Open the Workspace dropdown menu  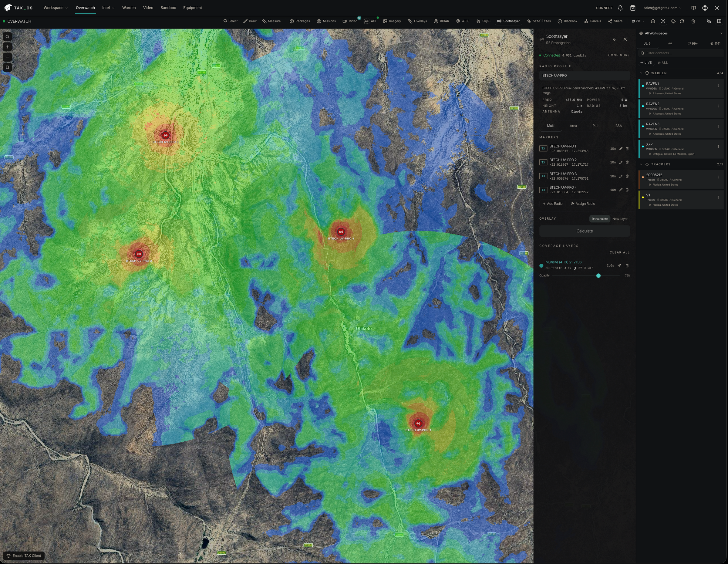(x=56, y=8)
